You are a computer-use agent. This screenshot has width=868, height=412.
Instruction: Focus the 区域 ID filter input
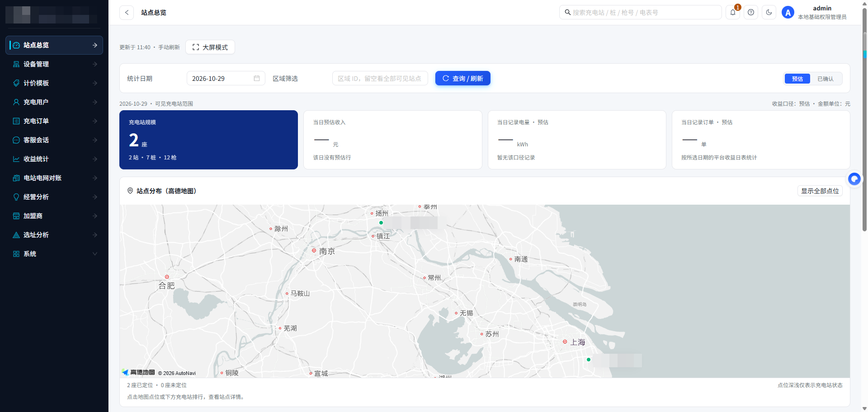point(380,78)
